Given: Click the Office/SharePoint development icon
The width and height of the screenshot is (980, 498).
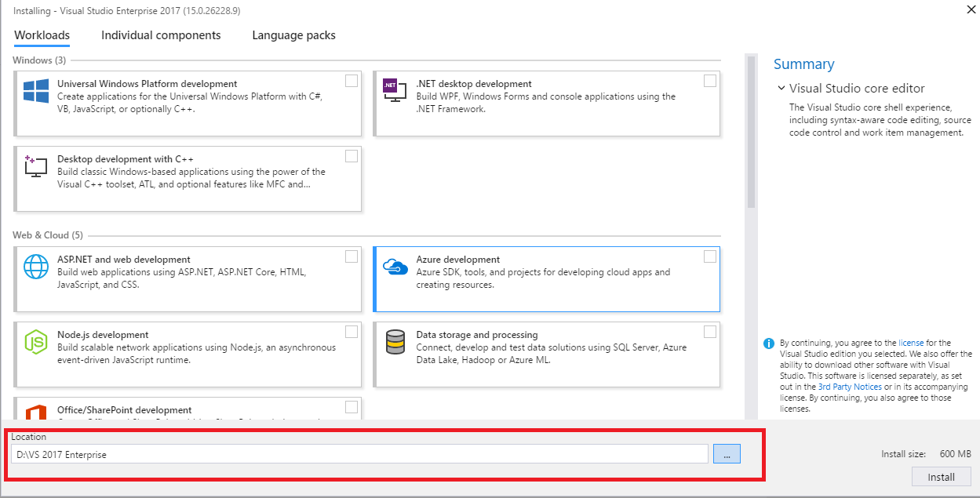Looking at the screenshot, I should coord(35,413).
